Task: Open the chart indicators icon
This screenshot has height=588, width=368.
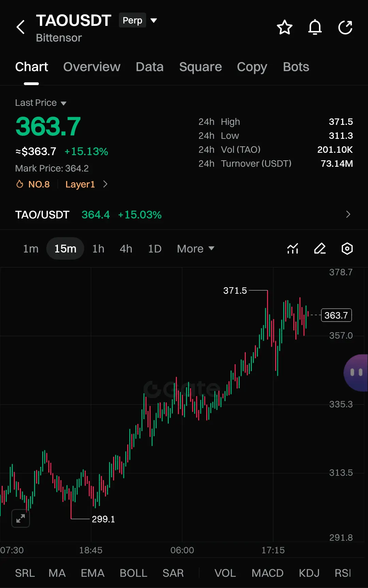Action: point(293,249)
